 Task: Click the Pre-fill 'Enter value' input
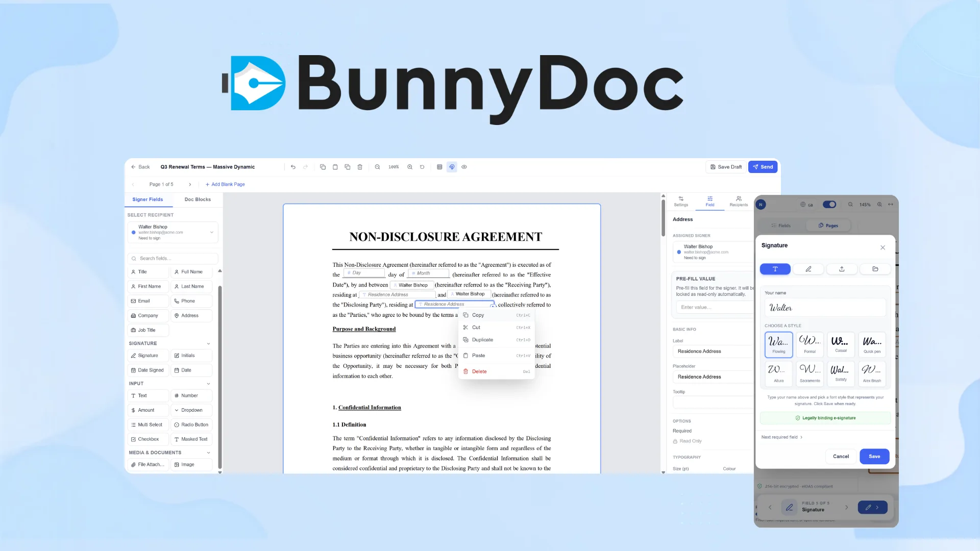point(714,308)
